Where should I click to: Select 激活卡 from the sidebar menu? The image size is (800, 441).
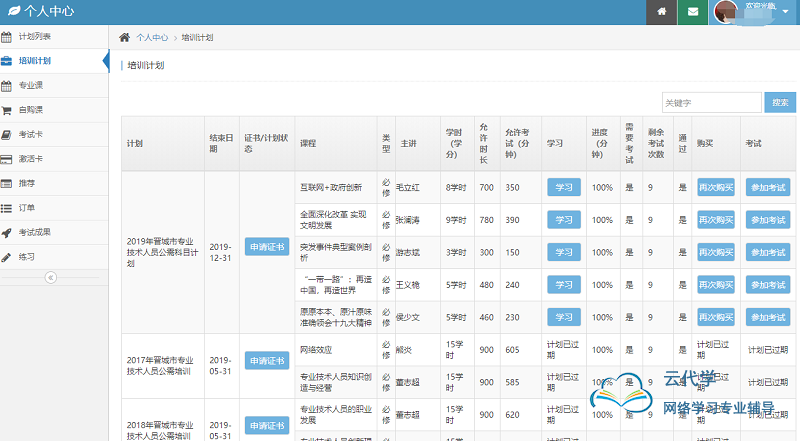[31, 159]
